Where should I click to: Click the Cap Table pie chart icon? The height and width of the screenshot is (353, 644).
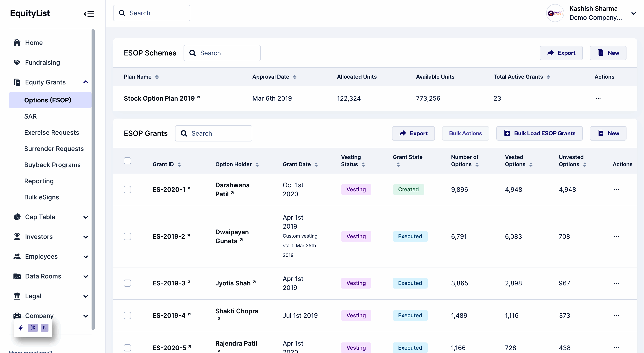point(17,217)
